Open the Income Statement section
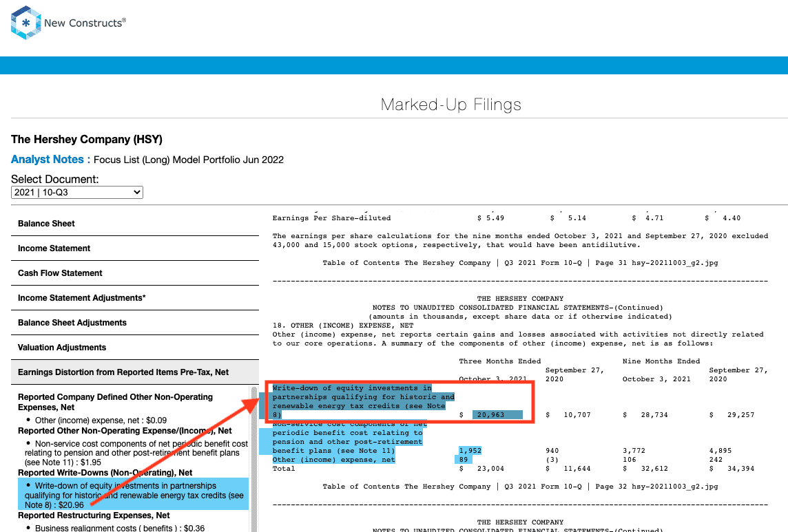Screen dimensions: 788x532 (x=135, y=248)
